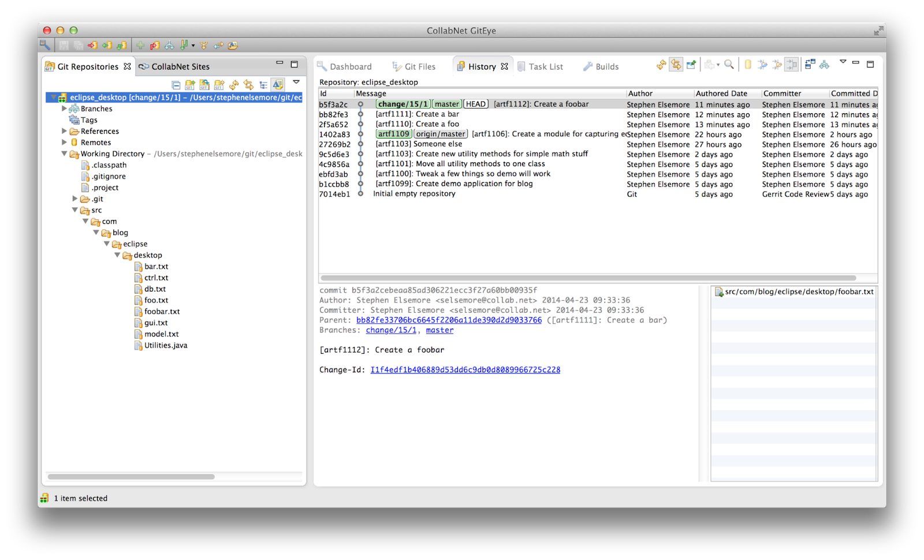
Task: Click the blue and yellow opposing arrows icon
Action: pos(218,45)
